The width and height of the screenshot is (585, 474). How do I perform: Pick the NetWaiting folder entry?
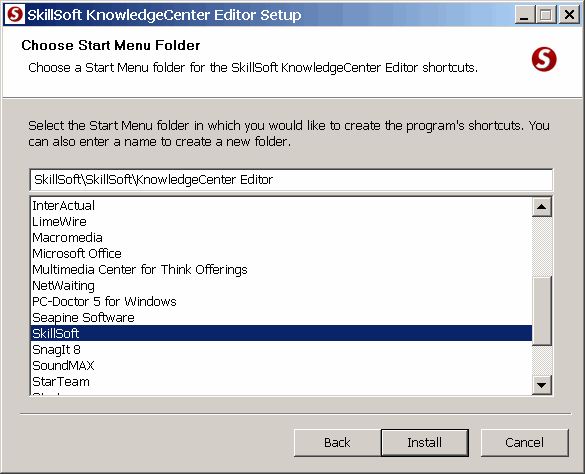tap(281, 286)
